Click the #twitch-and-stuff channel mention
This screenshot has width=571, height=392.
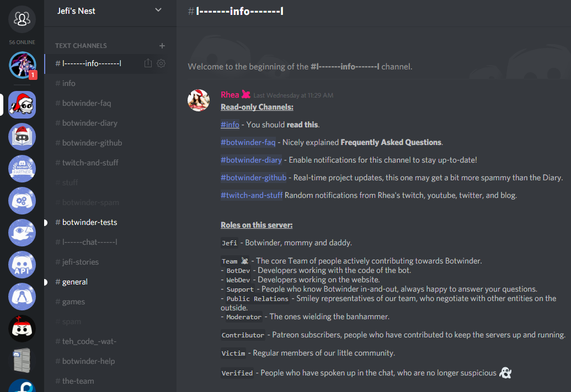click(x=252, y=196)
